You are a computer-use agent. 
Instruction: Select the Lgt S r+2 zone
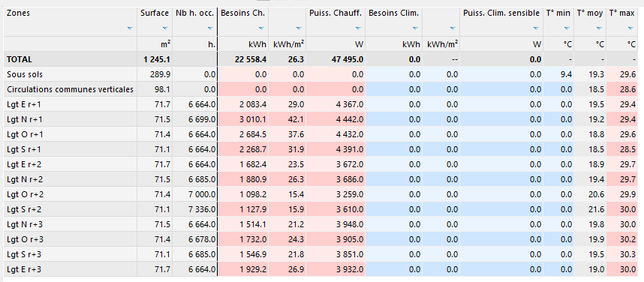(24, 210)
